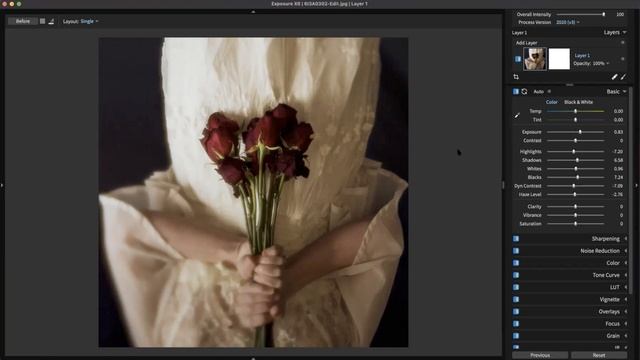Viewport: 640px width, 360px height.
Task: Click the small icon right of Layer 1 name
Action: click(622, 59)
